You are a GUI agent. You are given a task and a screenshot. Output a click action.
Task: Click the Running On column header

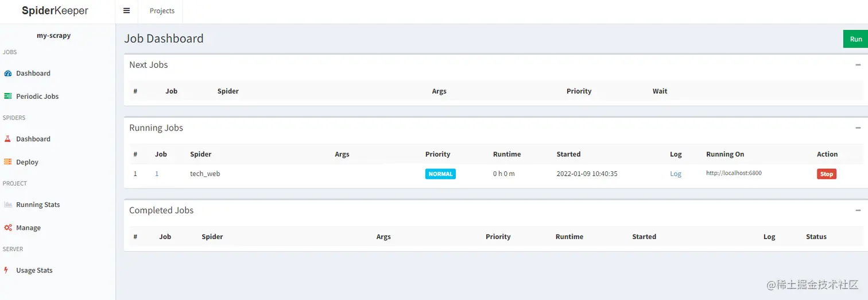click(x=725, y=154)
